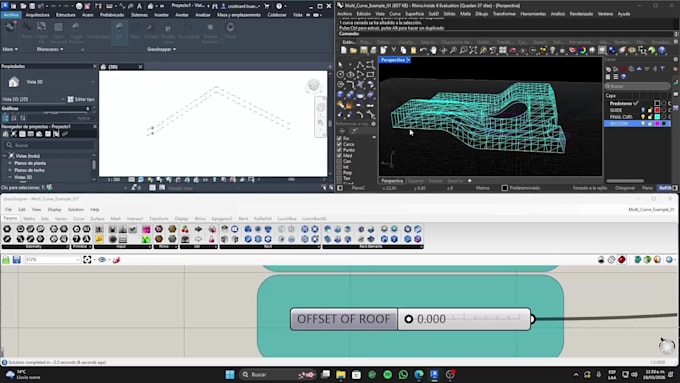Viewport: 680px width, 383px height.
Task: Click the Grasshopper sketch pen icon
Action: [116, 259]
